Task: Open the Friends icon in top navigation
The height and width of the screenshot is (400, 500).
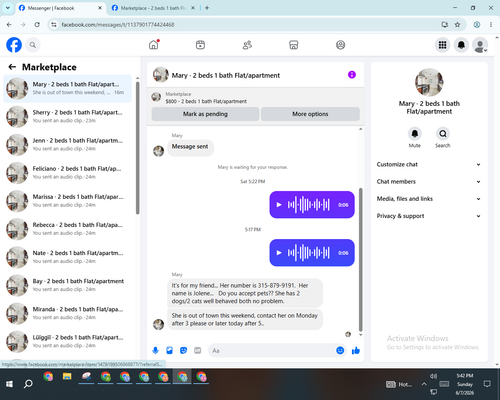Action: pyautogui.click(x=247, y=45)
